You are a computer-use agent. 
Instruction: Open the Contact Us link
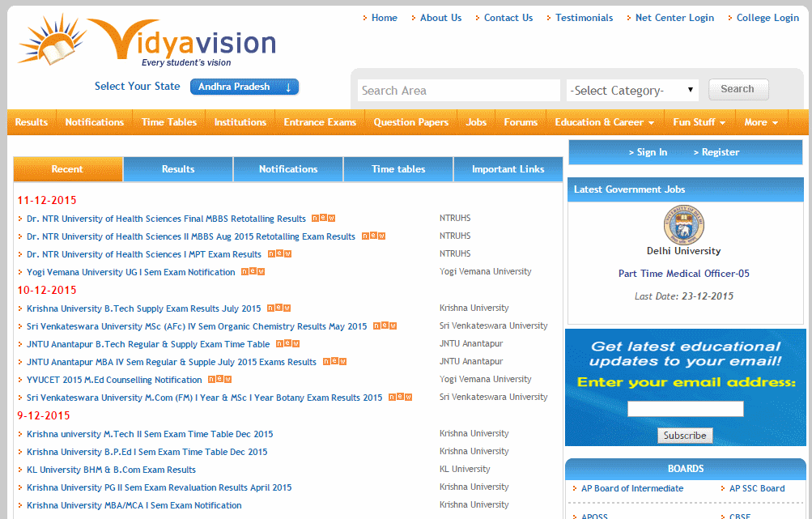tap(508, 18)
